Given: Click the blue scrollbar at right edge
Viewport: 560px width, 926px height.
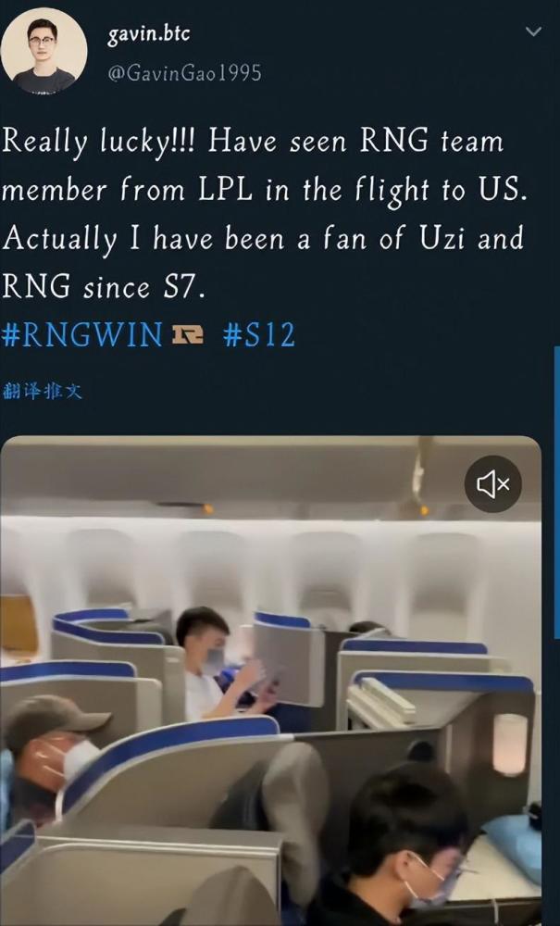Looking at the screenshot, I should pos(557,492).
